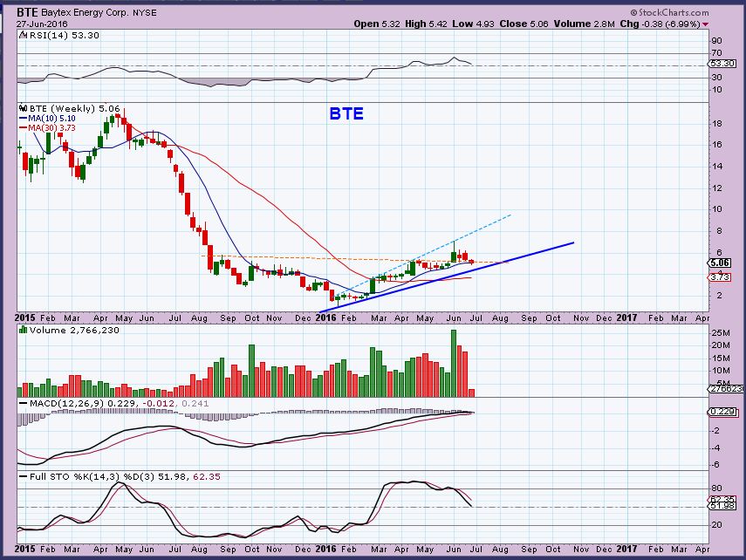This screenshot has width=746, height=560.
Task: Click the 'Open 5.32' value
Action: [x=377, y=24]
